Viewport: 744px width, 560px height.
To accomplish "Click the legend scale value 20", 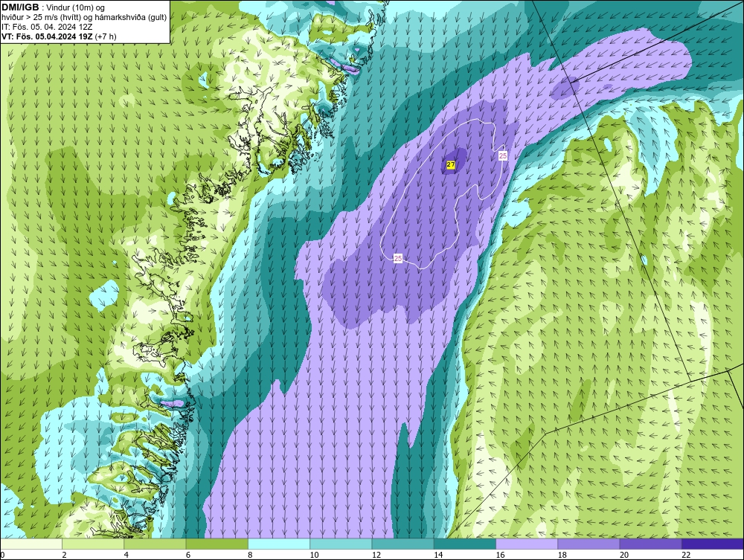I will pyautogui.click(x=624, y=556).
